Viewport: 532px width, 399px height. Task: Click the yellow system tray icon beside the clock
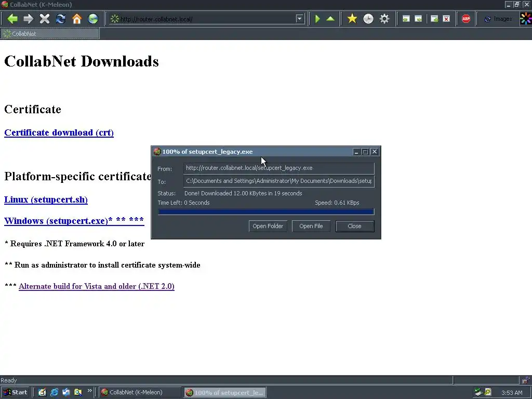[488, 392]
